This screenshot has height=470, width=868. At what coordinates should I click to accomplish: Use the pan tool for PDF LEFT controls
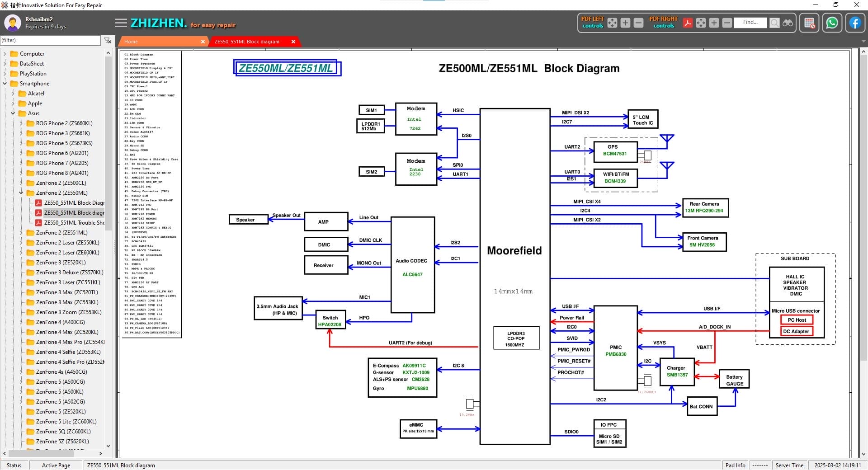[612, 23]
